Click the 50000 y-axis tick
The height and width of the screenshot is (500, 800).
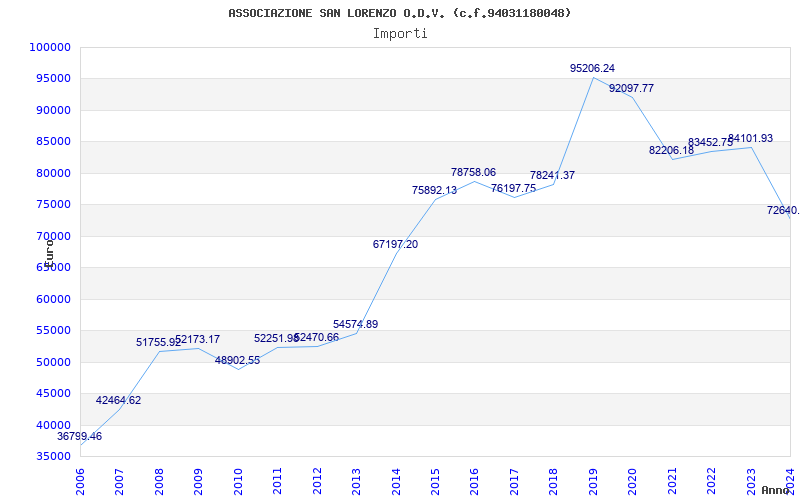(x=53, y=362)
